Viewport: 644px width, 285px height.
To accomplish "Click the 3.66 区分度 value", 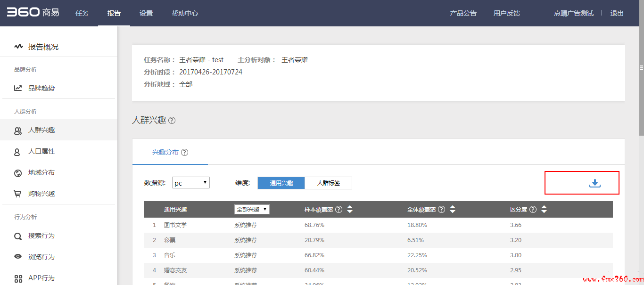I will click(x=516, y=225).
